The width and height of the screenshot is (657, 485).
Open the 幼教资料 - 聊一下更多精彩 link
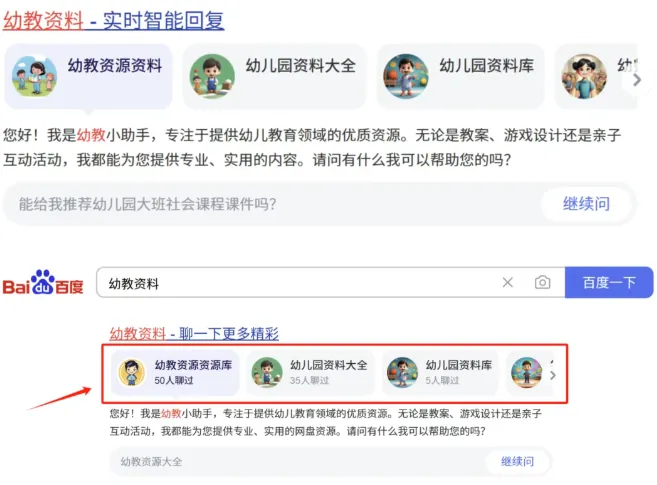click(194, 333)
